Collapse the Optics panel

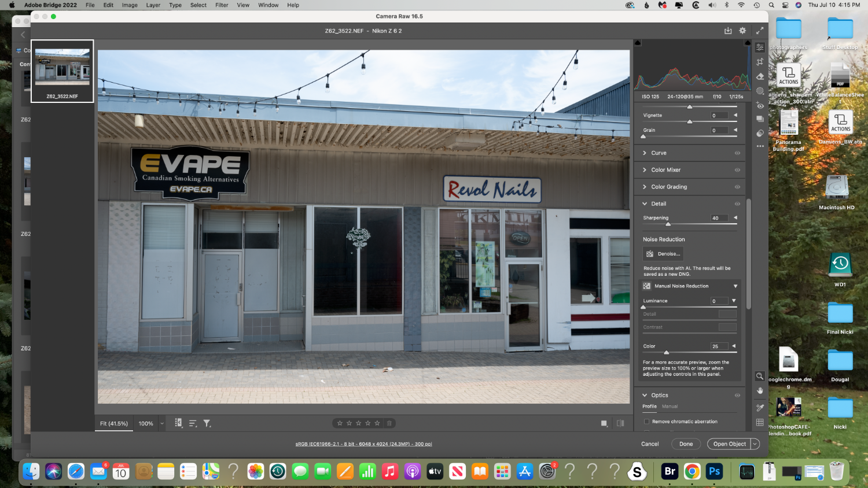[645, 395]
